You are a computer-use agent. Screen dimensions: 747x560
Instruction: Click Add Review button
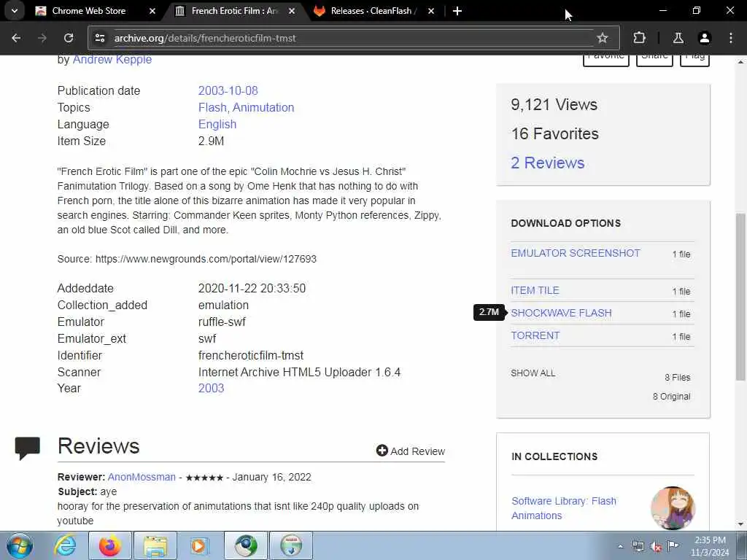tap(410, 451)
